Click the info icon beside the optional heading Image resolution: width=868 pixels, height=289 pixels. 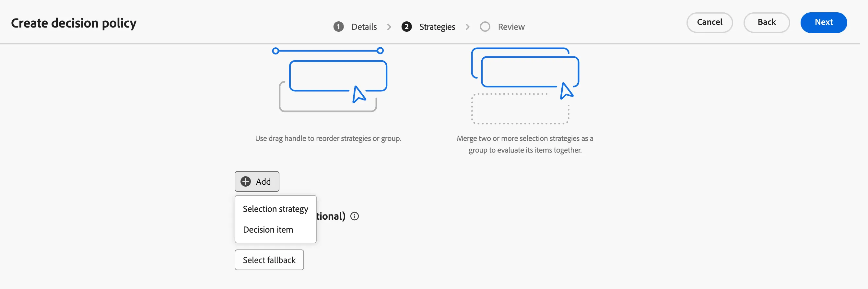coord(355,216)
